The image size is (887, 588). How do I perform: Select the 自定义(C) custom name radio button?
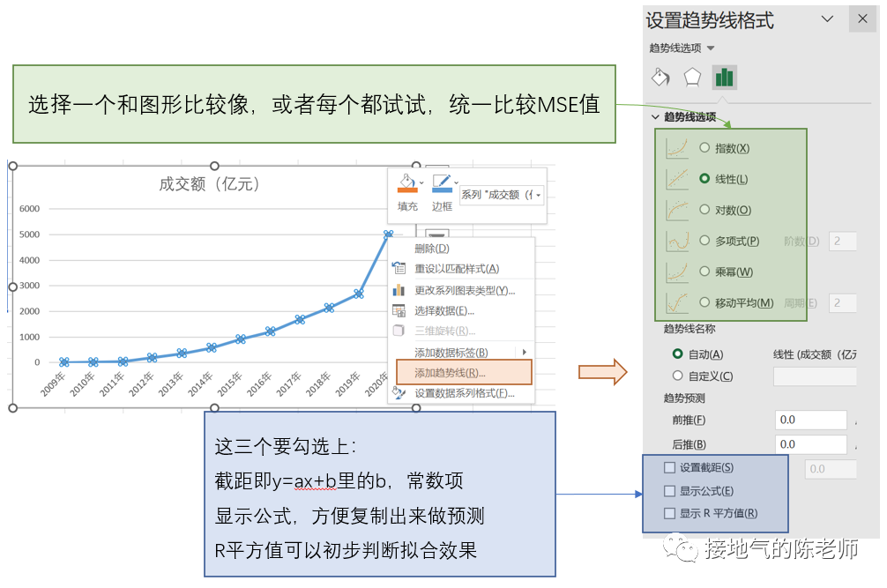pyautogui.click(x=678, y=376)
